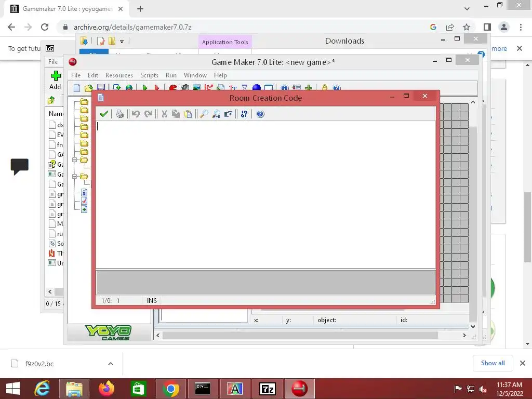This screenshot has width=532, height=399.
Task: Collapse the upper expanded folder in resource tree
Action: coord(75,160)
